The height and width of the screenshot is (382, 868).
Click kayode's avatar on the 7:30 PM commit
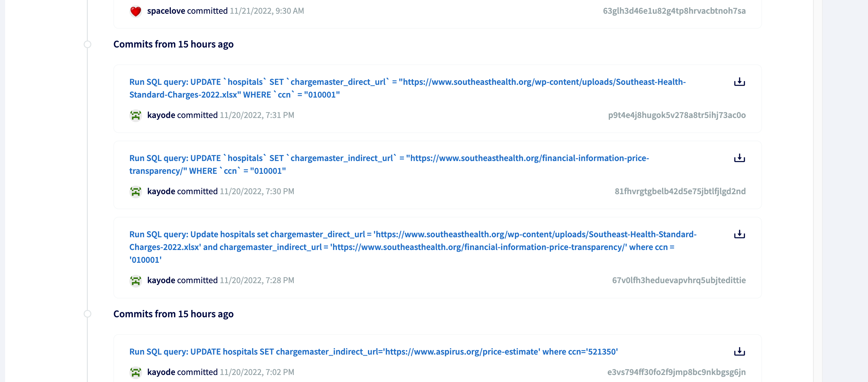[x=135, y=191]
